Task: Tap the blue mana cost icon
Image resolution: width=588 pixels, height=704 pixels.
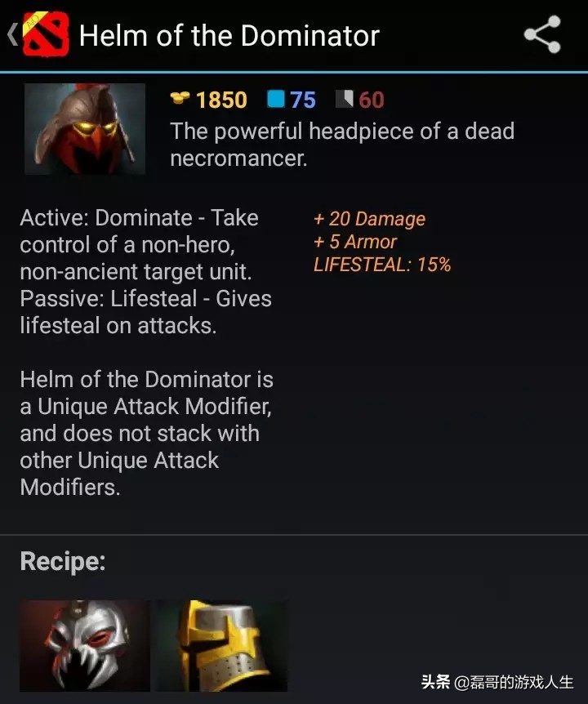Action: (x=276, y=99)
